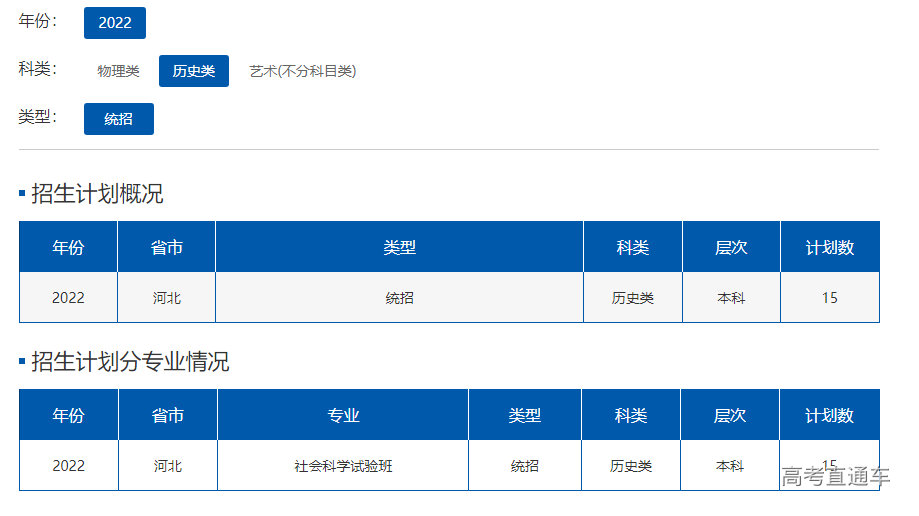919x516 pixels.
Task: Click 类型 header in the overview table
Action: [399, 247]
